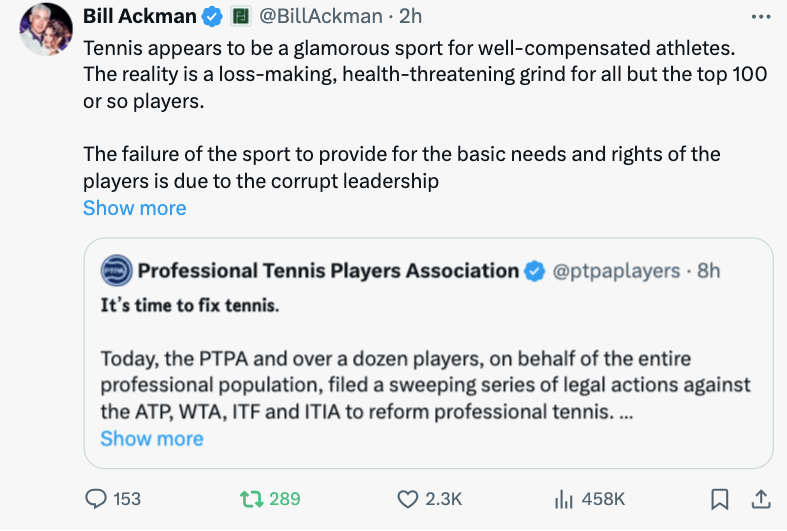787x531 pixels.
Task: Open the Bill Ackman display name
Action: click(x=139, y=16)
